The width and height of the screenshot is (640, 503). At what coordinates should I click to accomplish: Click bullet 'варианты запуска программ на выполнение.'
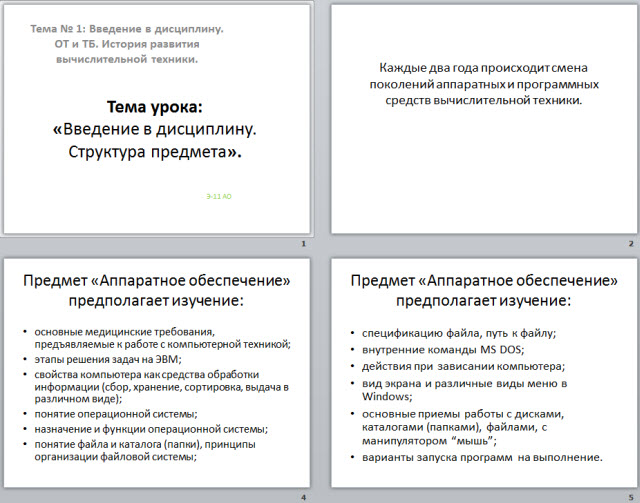coord(482,457)
